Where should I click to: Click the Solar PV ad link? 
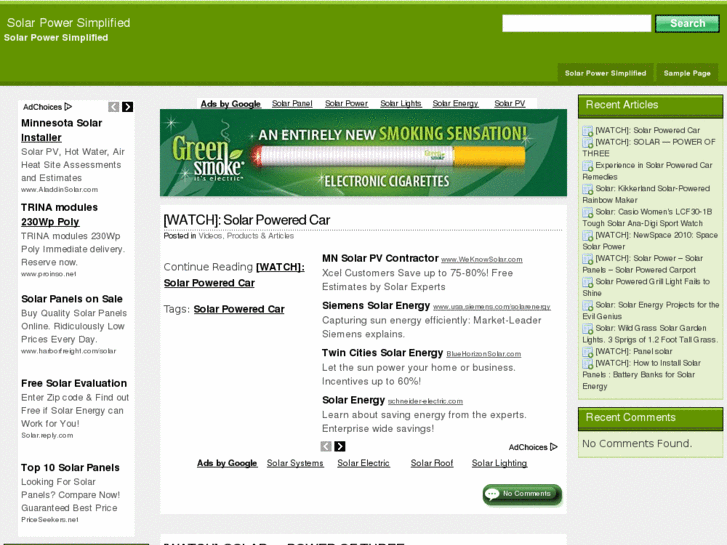click(x=510, y=103)
